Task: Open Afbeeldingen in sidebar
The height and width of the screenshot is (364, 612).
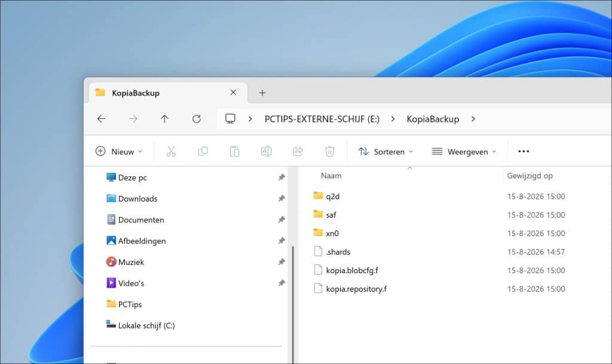Action: click(142, 241)
